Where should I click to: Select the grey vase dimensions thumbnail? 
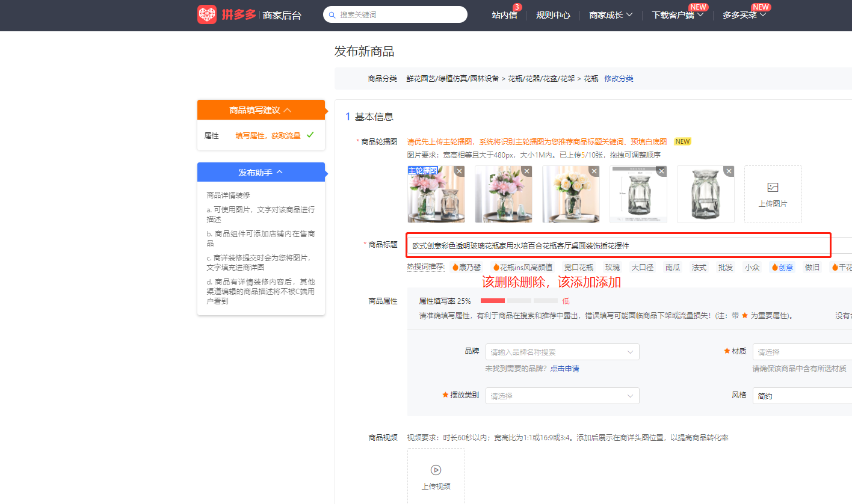pos(638,194)
